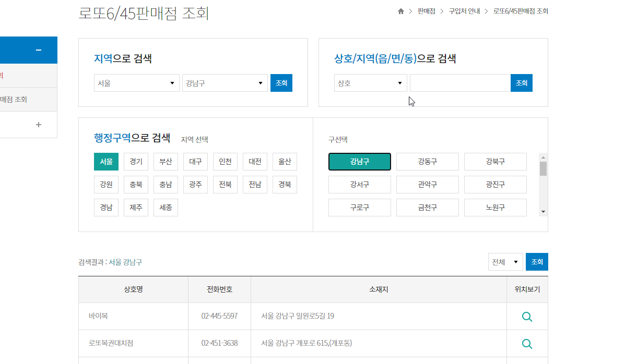This screenshot has width=637, height=364.
Task: Choose 경남 region button
Action: tap(106, 208)
